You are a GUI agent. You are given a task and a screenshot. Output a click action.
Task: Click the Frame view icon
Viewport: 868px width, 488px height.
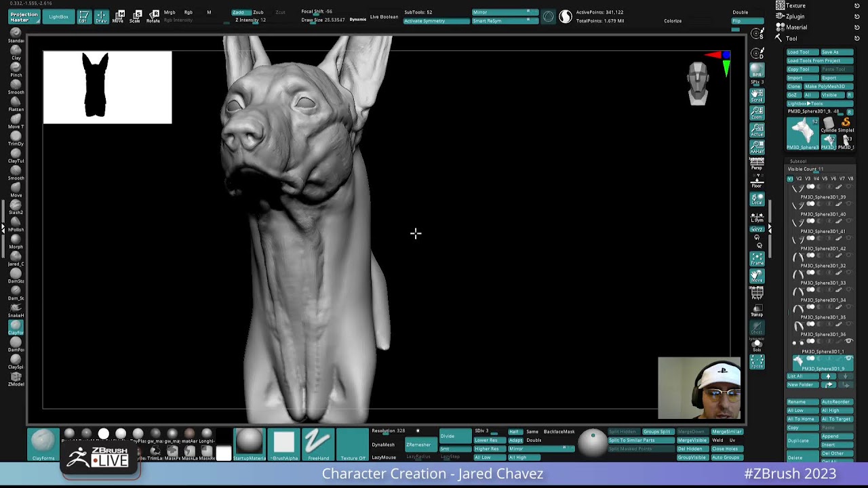pyautogui.click(x=757, y=258)
